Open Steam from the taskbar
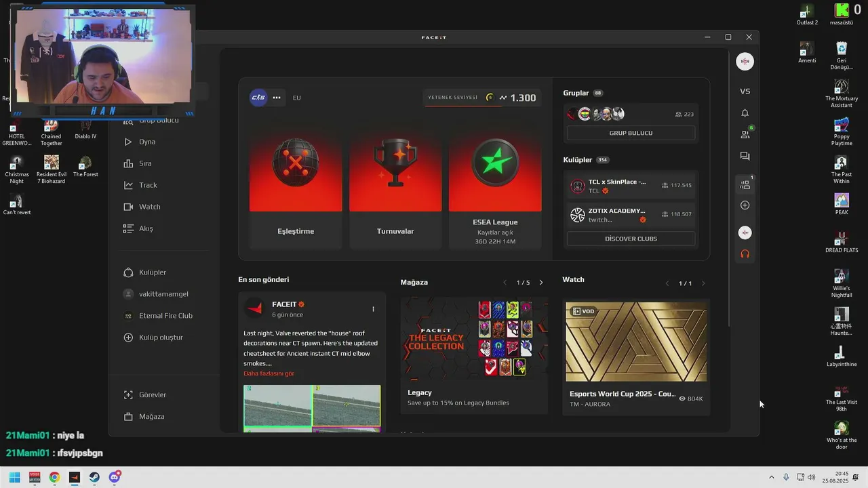868x488 pixels. (x=94, y=477)
